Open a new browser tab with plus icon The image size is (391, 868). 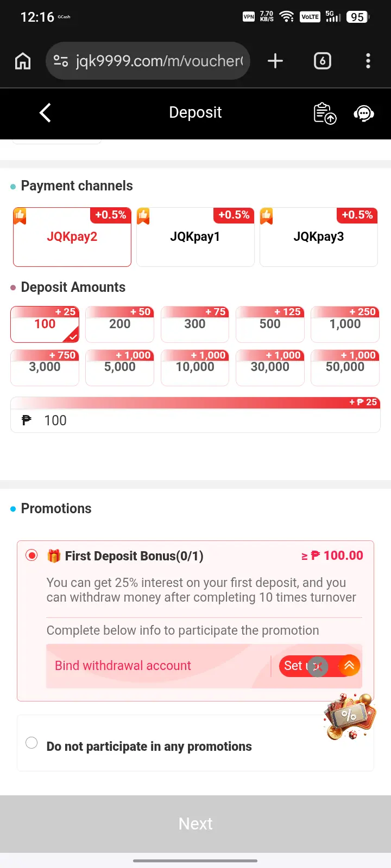tap(275, 61)
